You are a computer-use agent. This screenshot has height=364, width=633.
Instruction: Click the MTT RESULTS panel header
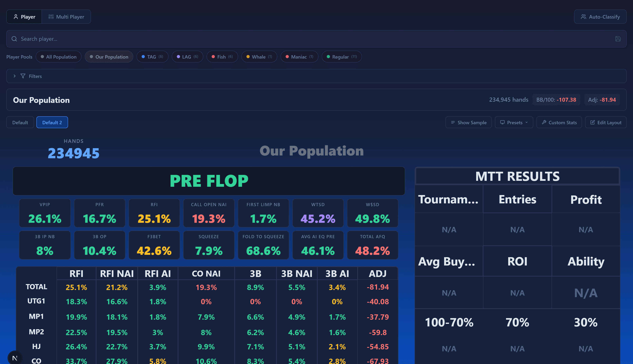click(517, 176)
